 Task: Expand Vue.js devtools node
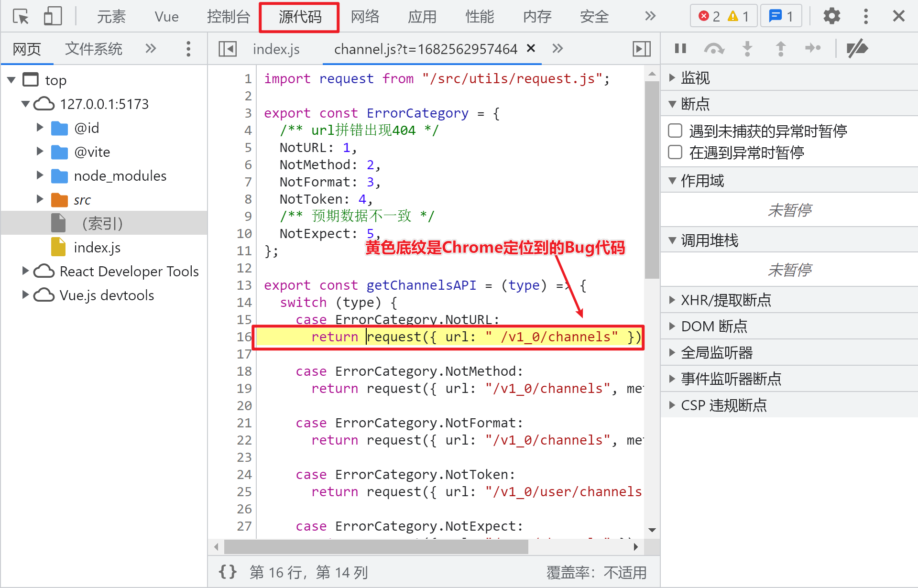(x=25, y=295)
